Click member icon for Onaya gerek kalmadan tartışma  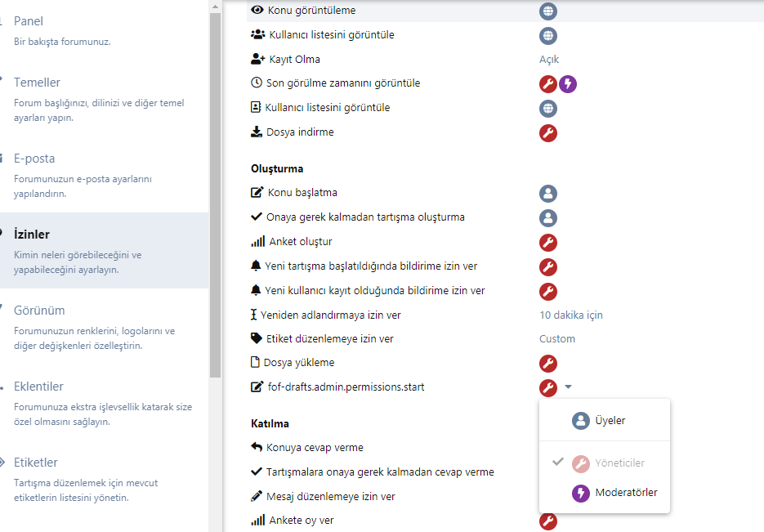(x=548, y=218)
